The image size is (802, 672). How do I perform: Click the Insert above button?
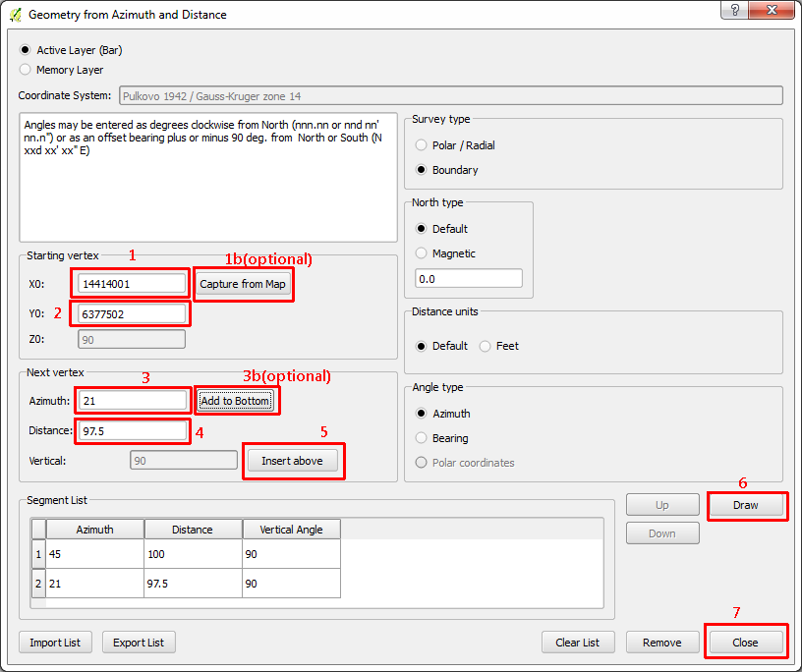pos(292,461)
